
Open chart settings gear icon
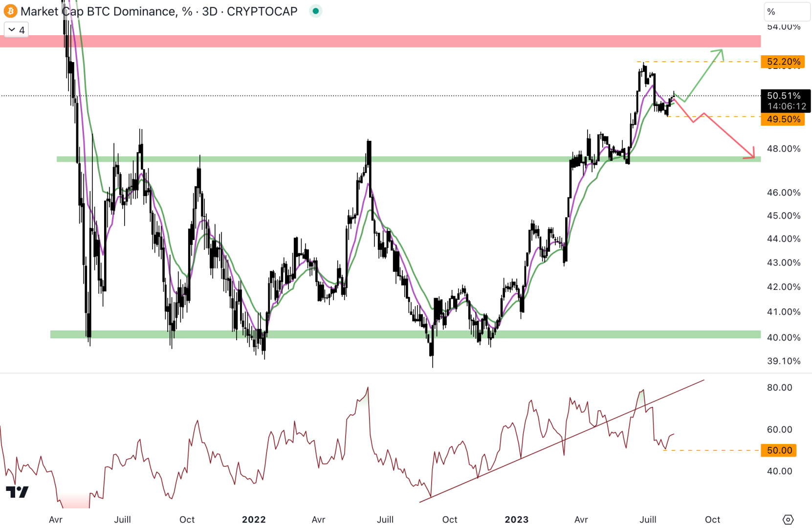[788, 519]
